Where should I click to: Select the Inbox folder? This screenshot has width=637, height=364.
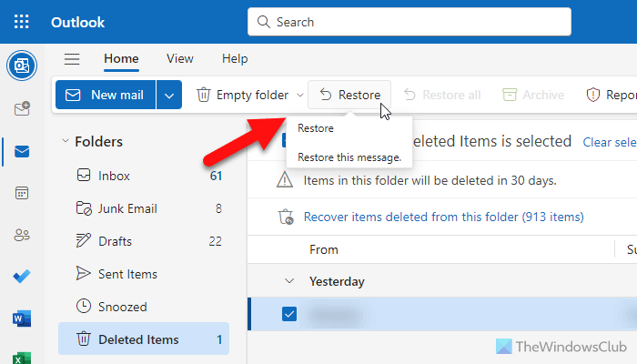(114, 176)
